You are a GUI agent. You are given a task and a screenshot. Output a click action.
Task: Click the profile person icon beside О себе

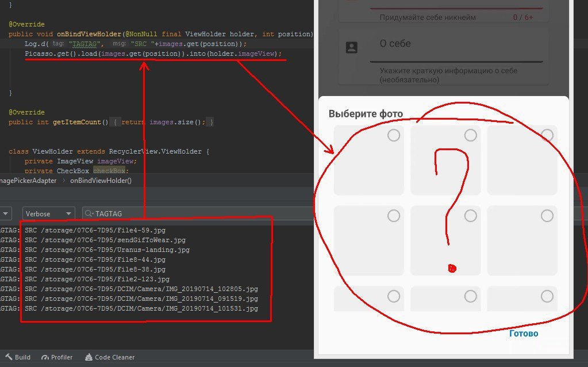pyautogui.click(x=351, y=48)
